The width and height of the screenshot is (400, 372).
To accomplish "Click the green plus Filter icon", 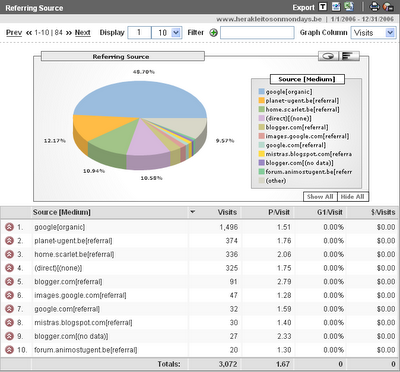I will coord(213,33).
